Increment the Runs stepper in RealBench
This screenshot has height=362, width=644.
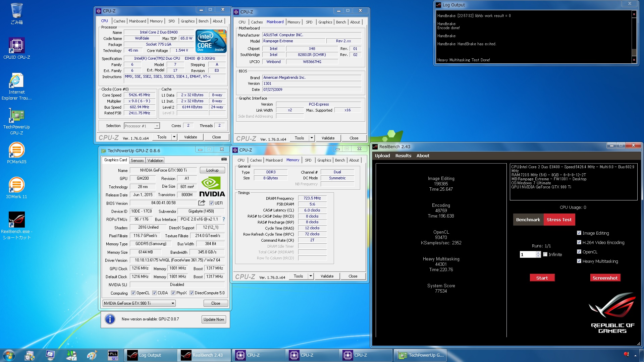[x=538, y=253]
